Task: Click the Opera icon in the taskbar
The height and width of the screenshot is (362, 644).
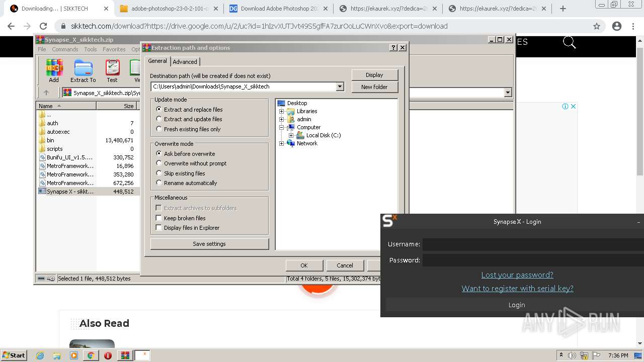Action: tap(108, 355)
